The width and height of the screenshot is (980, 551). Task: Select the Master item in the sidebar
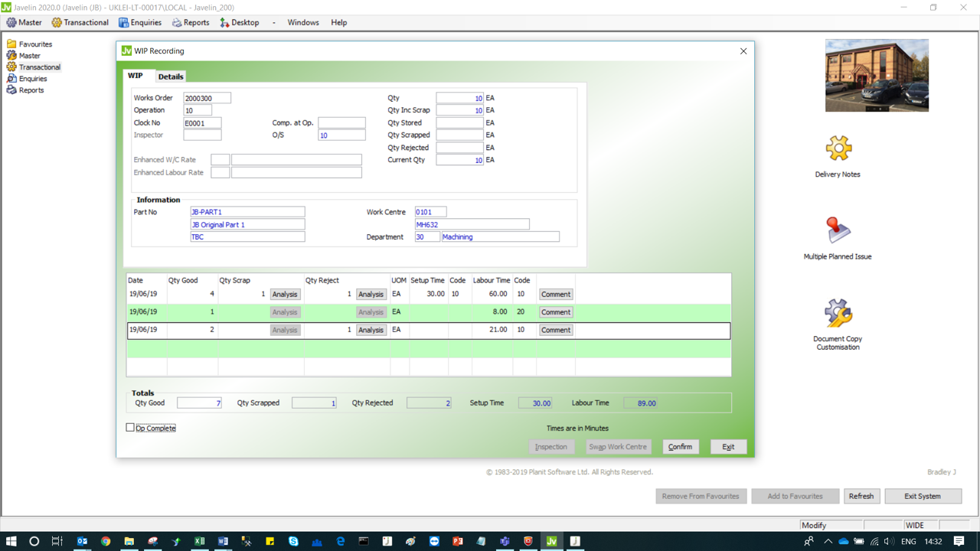(29, 56)
